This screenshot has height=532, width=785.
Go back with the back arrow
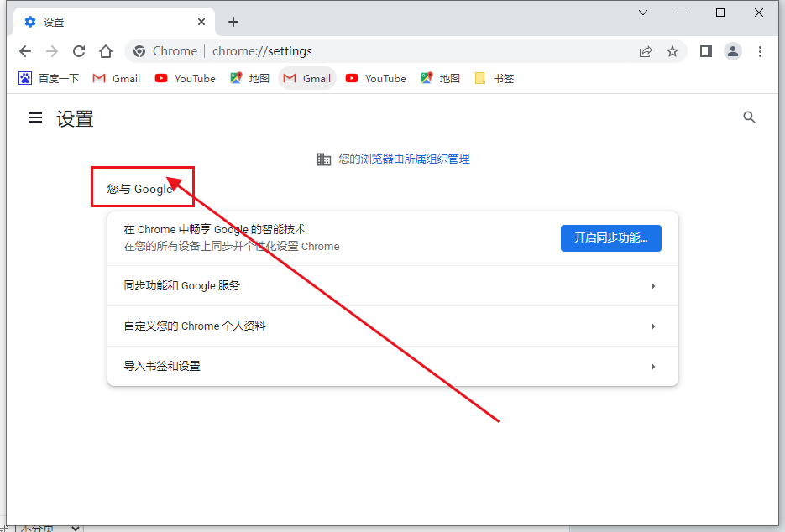point(25,51)
